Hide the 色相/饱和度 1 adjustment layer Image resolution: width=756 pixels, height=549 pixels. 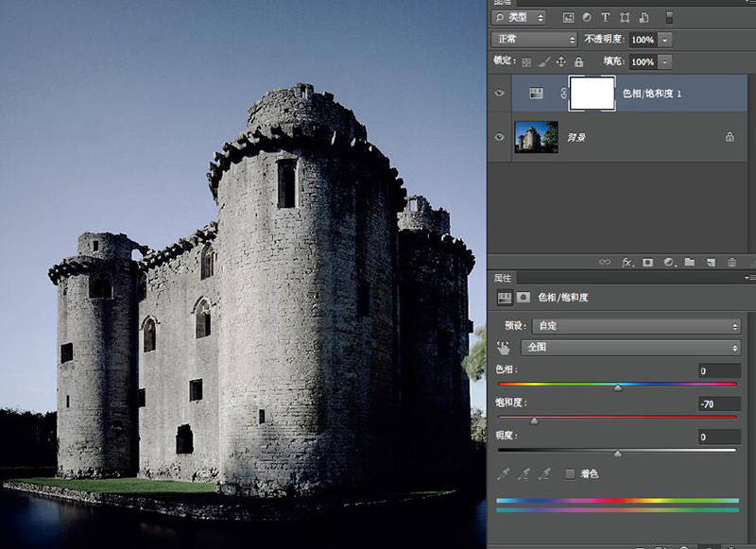(x=500, y=94)
